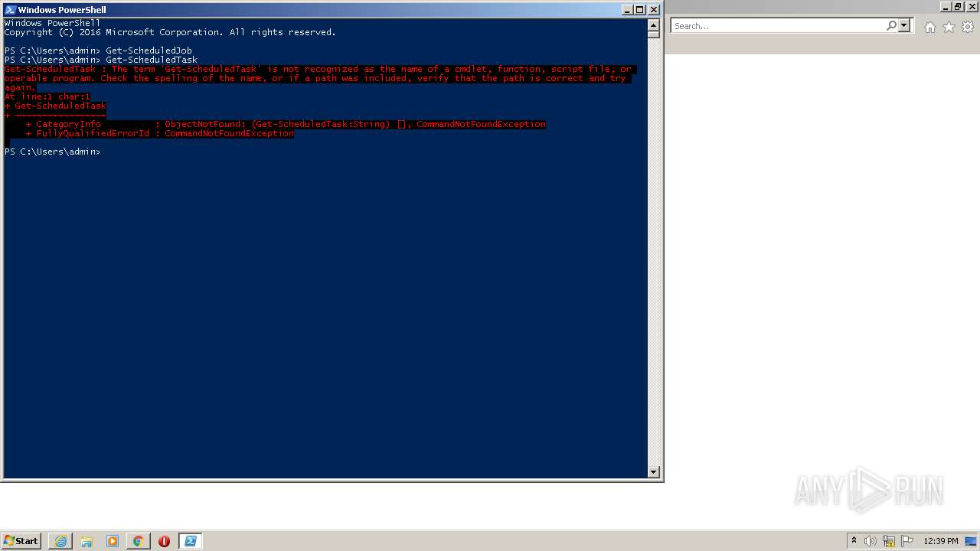980x551 pixels.
Task: Launch Google Chrome from taskbar
Action: [x=139, y=541]
